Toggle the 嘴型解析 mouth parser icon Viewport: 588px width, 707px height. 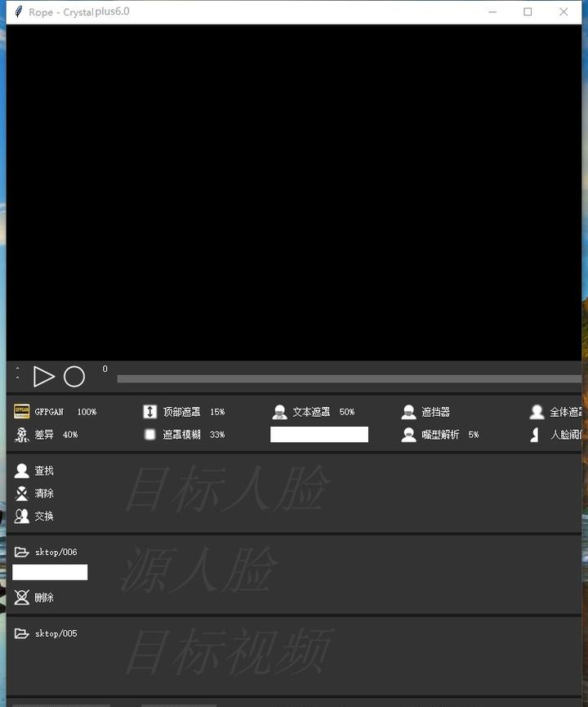pos(408,435)
